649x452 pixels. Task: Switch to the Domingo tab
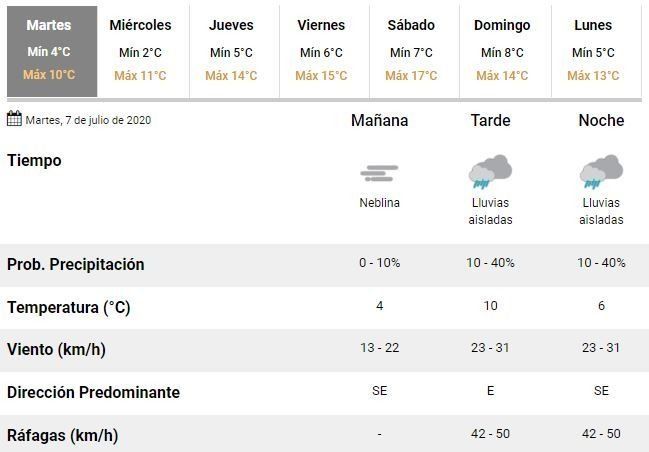pos(502,50)
